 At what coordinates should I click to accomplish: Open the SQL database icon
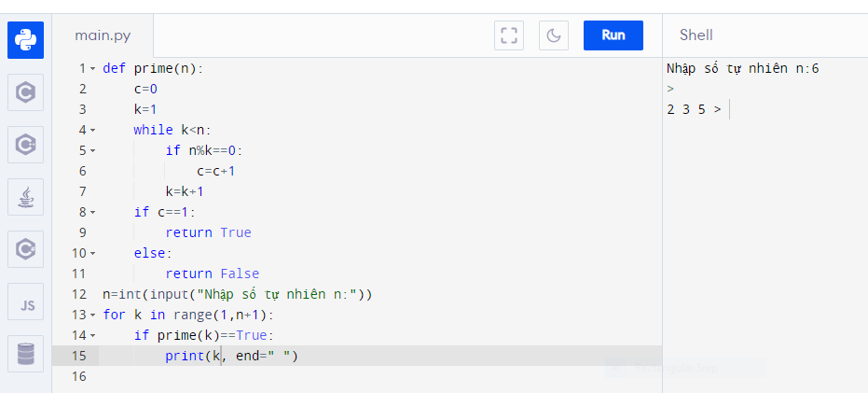point(25,354)
